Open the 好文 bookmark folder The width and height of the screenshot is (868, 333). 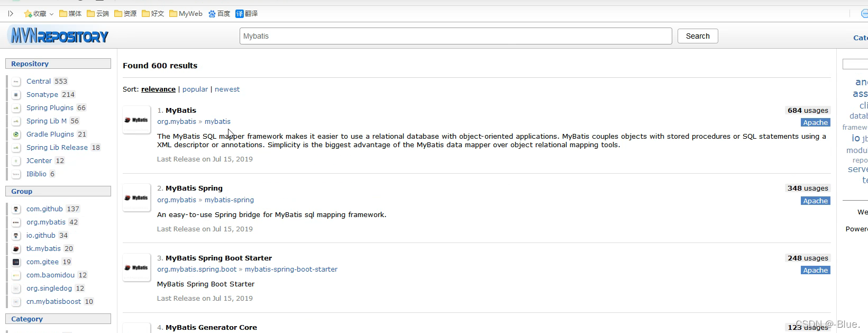153,14
